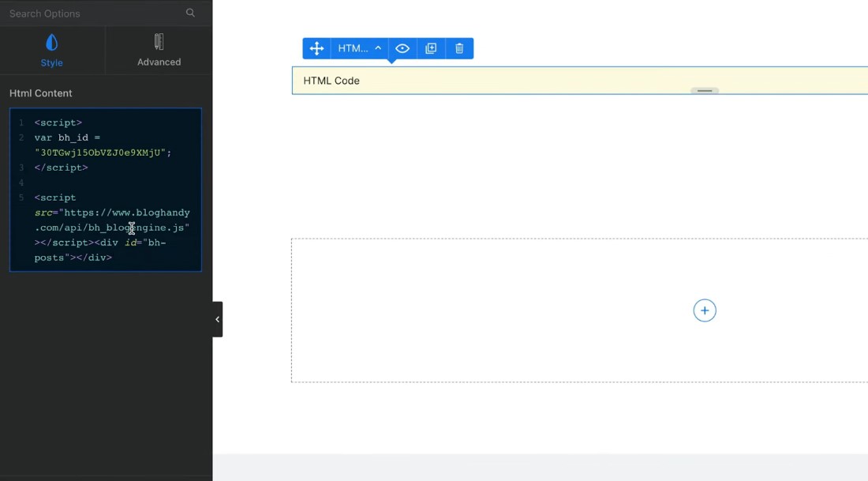The height and width of the screenshot is (481, 868).
Task: Click line 3 closing </script> code text
Action: coord(61,167)
